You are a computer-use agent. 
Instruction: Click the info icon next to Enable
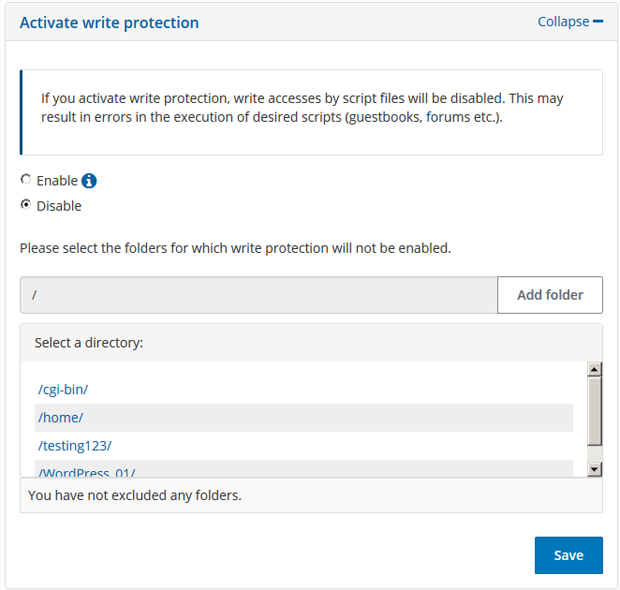tap(89, 181)
